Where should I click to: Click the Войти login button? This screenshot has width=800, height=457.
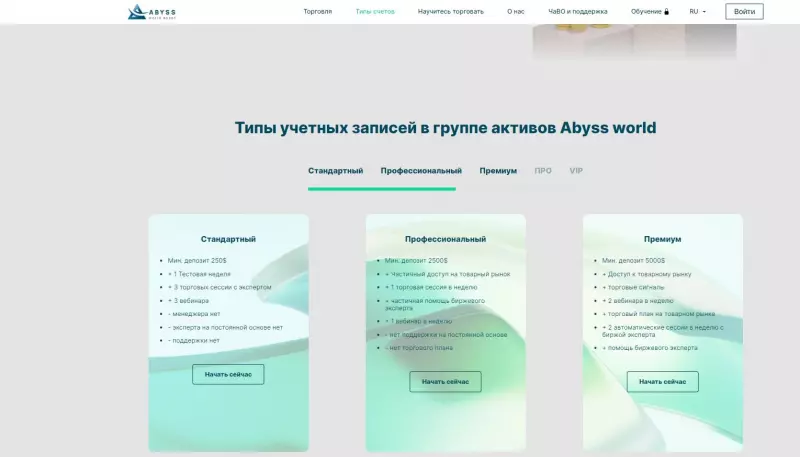744,11
